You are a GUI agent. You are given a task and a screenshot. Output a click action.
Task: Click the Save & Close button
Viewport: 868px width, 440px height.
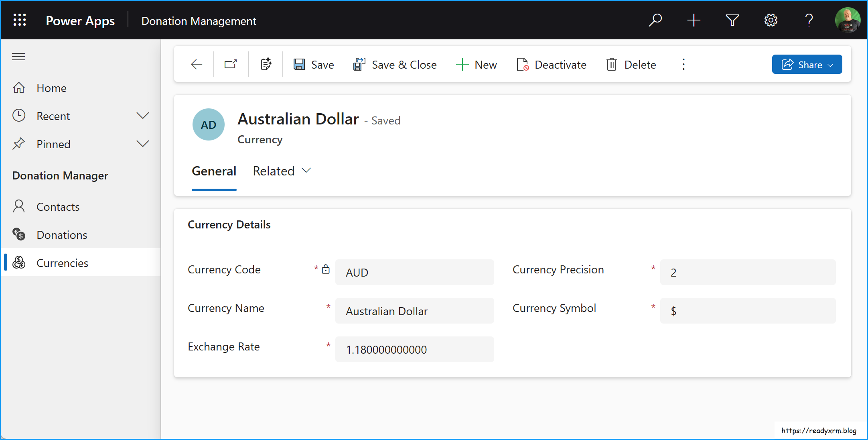pyautogui.click(x=395, y=64)
